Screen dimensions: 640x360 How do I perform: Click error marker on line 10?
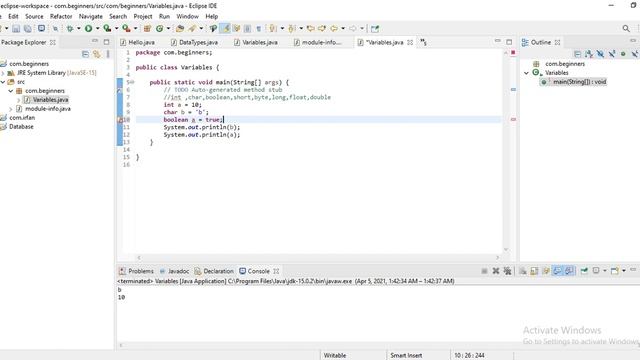pos(120,120)
